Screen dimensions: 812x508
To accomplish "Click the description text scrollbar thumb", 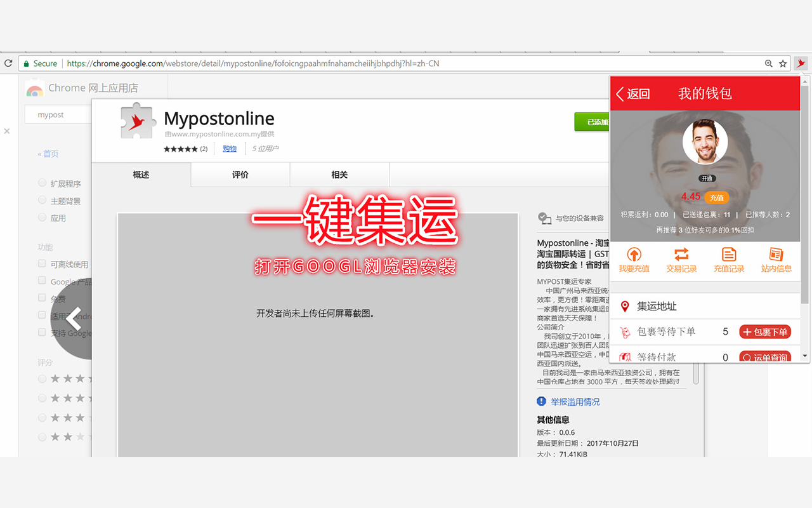I will (696, 373).
